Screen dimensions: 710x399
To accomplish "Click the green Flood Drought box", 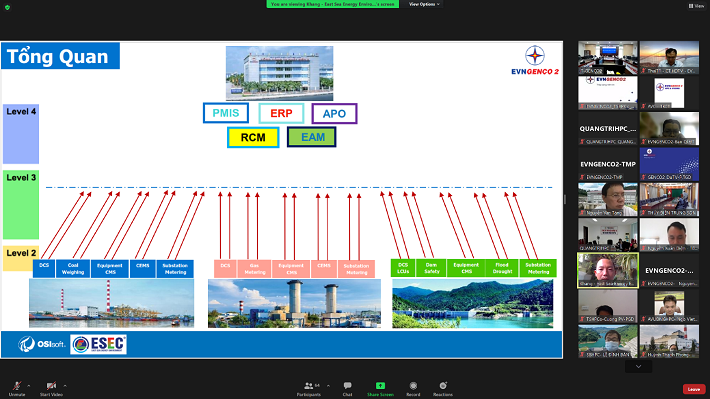I will click(x=502, y=268).
